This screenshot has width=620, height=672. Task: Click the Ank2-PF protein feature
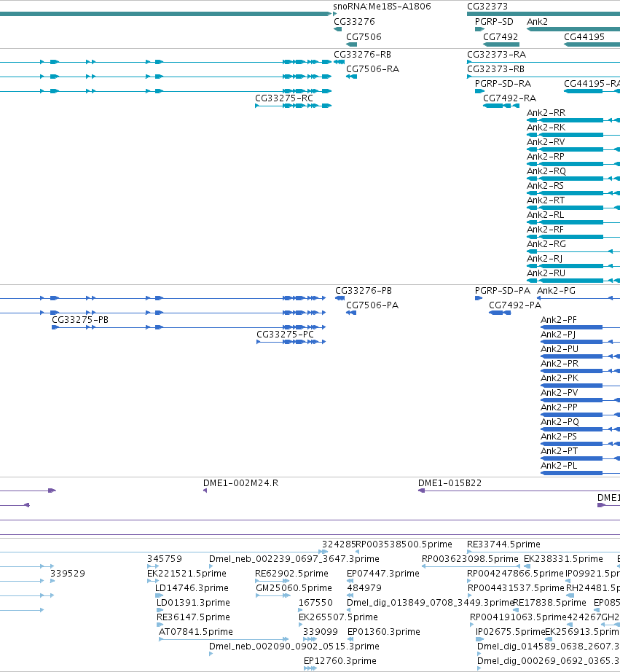(559, 320)
